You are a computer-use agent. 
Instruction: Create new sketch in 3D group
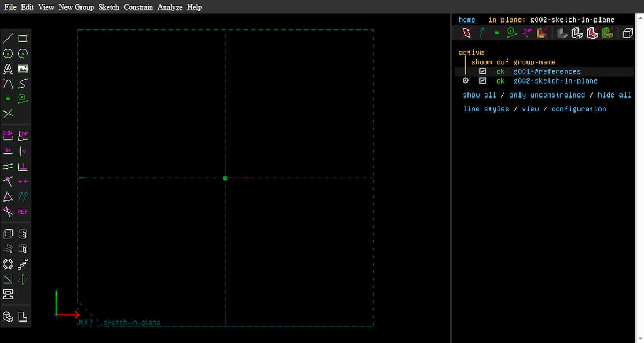(23, 279)
